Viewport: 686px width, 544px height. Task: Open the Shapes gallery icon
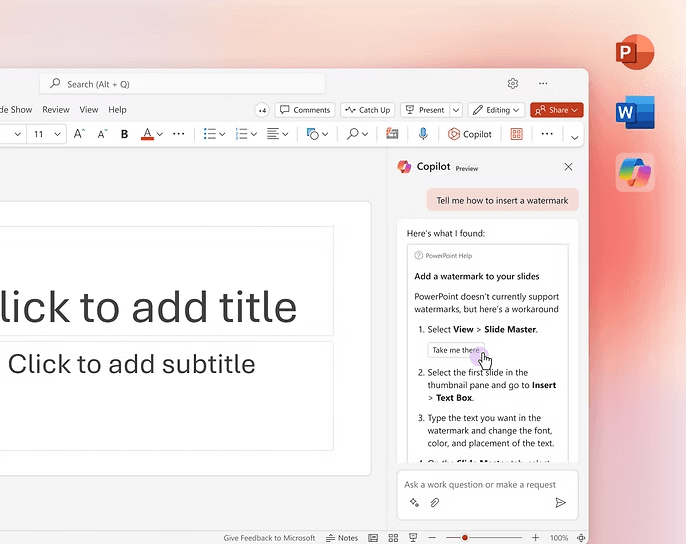[x=312, y=134]
